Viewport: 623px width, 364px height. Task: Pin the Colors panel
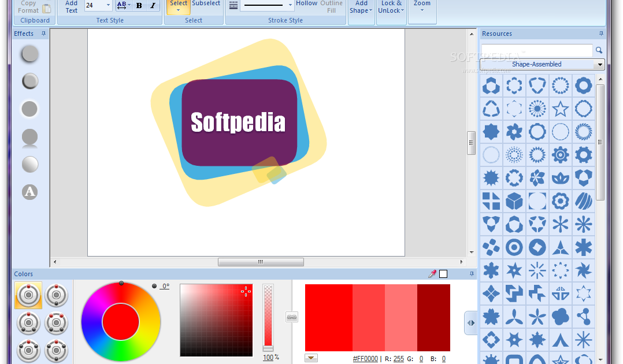click(x=472, y=274)
